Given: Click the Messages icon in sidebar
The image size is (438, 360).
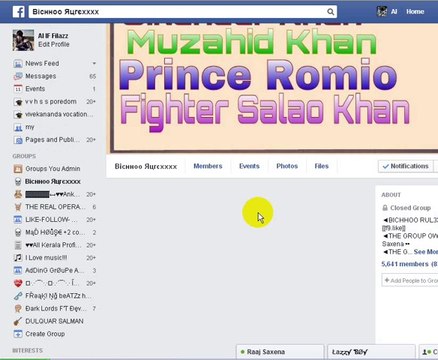Looking at the screenshot, I should [x=18, y=76].
